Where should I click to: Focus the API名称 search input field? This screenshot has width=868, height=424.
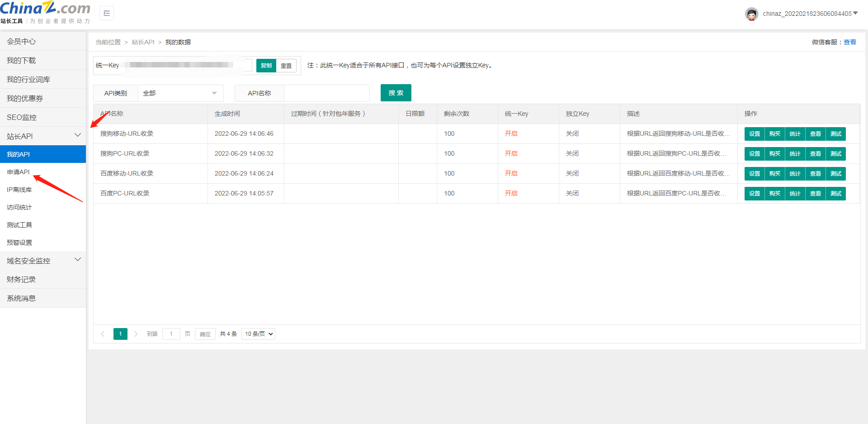[x=327, y=93]
